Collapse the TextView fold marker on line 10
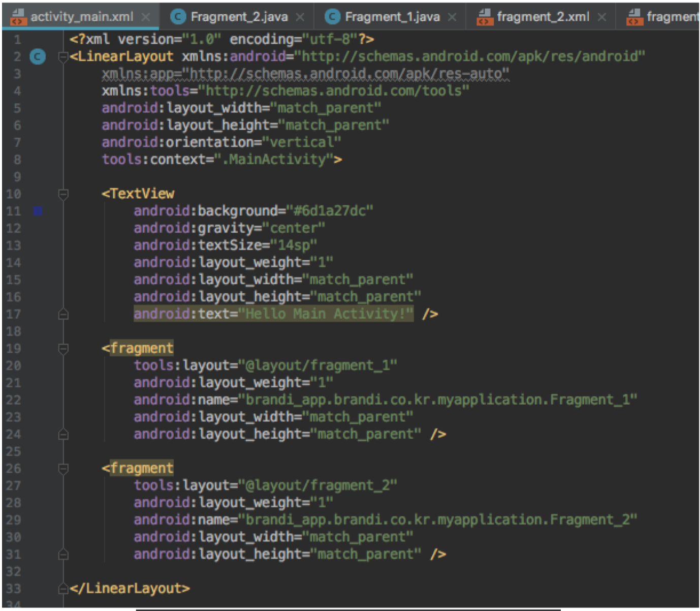 [63, 194]
